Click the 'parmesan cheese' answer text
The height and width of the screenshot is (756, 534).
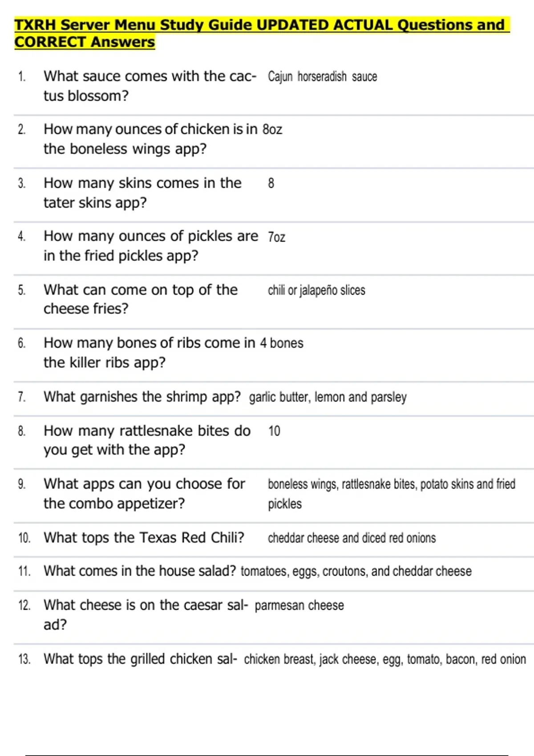[x=299, y=605]
